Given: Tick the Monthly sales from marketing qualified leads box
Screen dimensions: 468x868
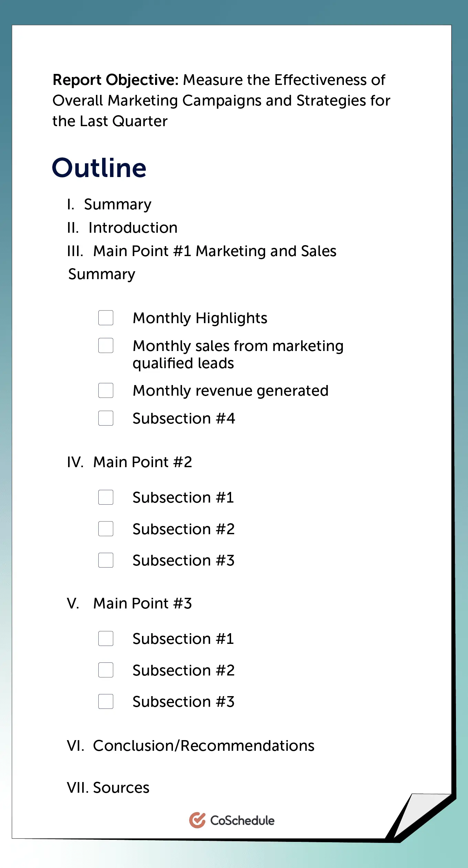Looking at the screenshot, I should tap(106, 345).
